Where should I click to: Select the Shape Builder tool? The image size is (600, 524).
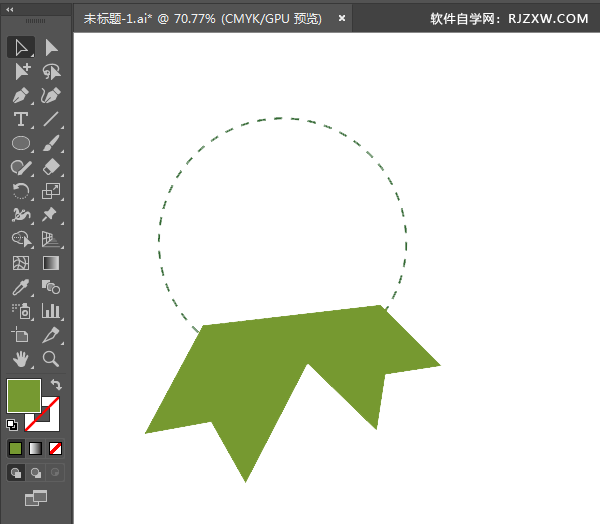click(21, 239)
